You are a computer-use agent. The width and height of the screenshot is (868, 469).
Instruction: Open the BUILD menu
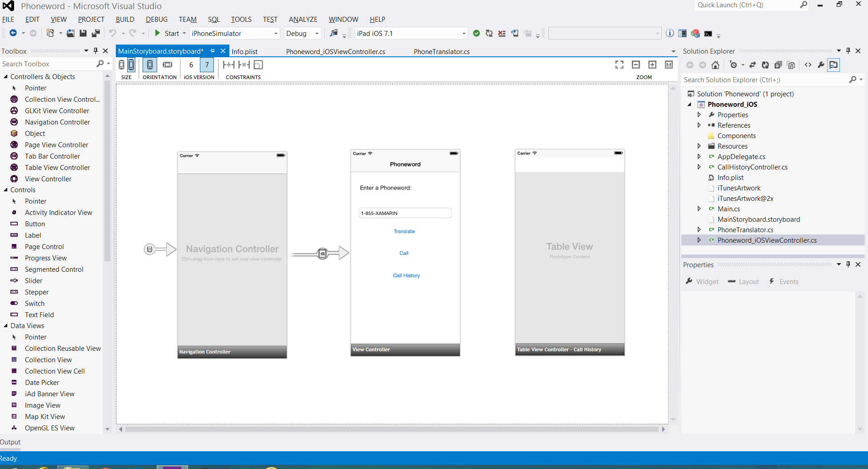[125, 20]
